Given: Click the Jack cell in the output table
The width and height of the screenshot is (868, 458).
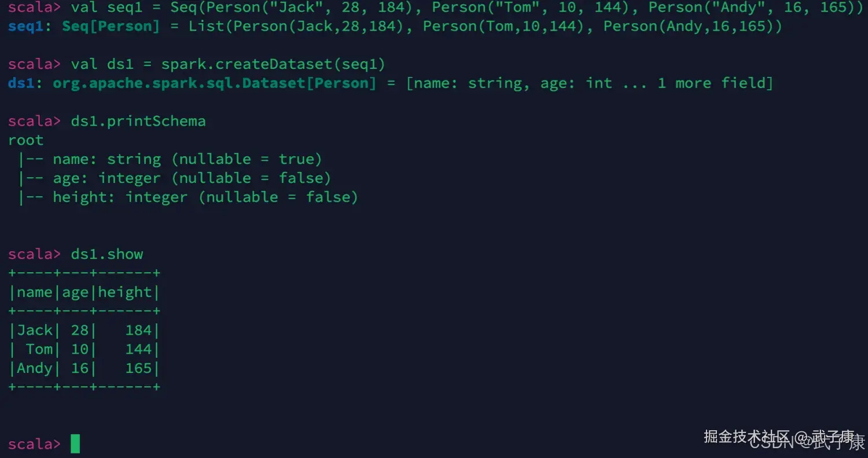Looking at the screenshot, I should click(35, 331).
